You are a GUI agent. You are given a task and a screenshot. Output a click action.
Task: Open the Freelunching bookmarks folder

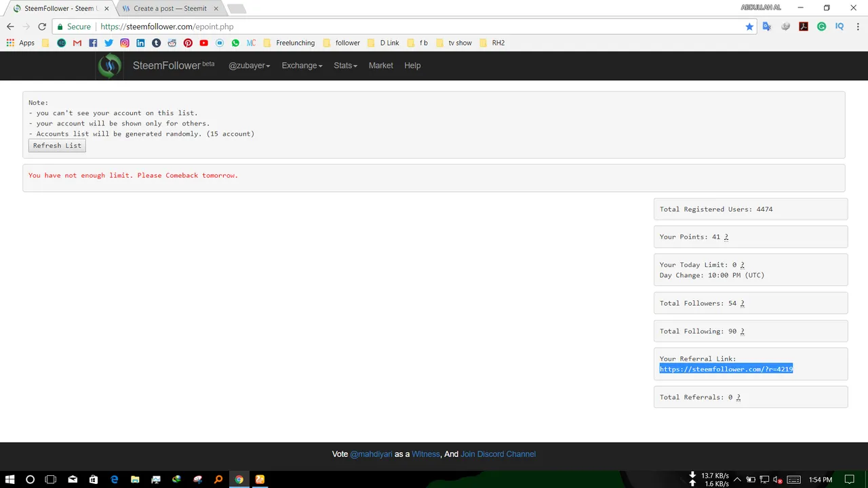(x=289, y=43)
